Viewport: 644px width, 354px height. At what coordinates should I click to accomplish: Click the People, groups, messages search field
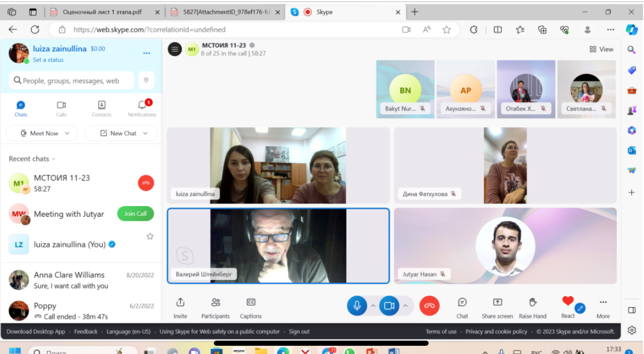(71, 81)
